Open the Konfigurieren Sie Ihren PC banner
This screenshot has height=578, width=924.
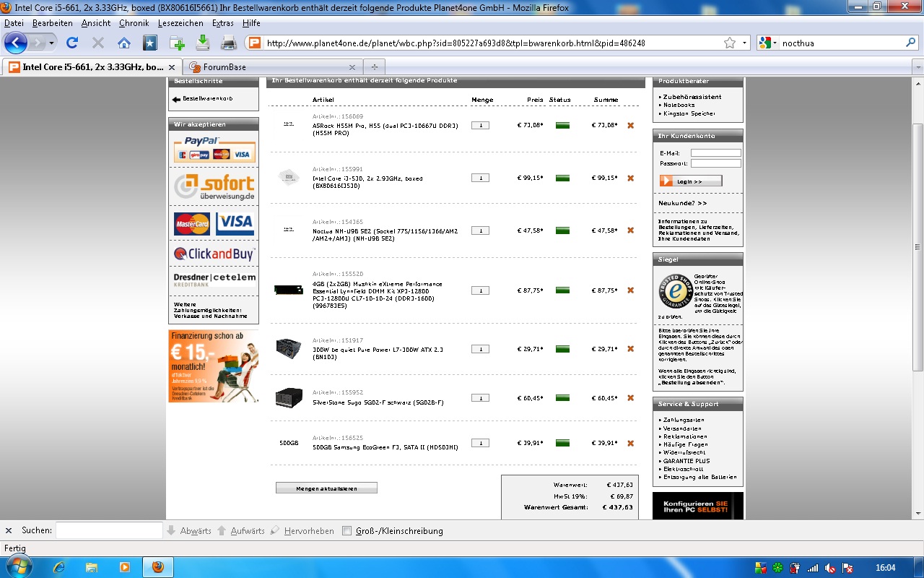point(697,506)
